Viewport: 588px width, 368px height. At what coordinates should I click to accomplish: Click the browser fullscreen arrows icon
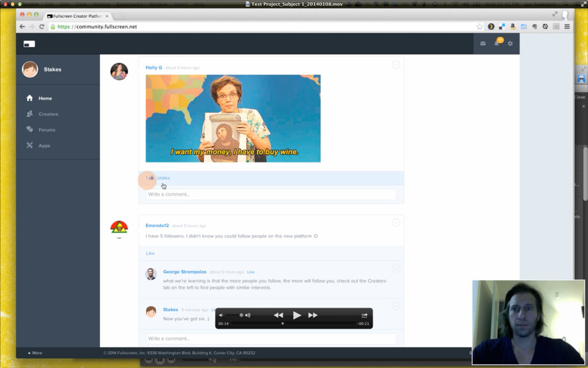[555, 14]
